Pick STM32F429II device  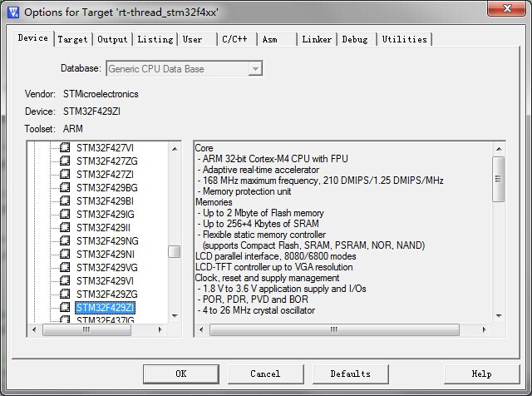[x=103, y=228]
